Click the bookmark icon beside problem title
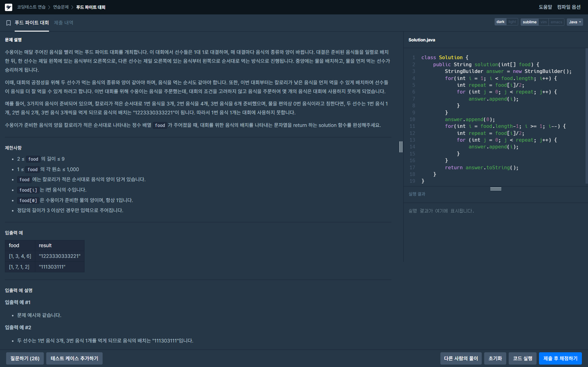Image resolution: width=588 pixels, height=367 pixels. pos(9,23)
